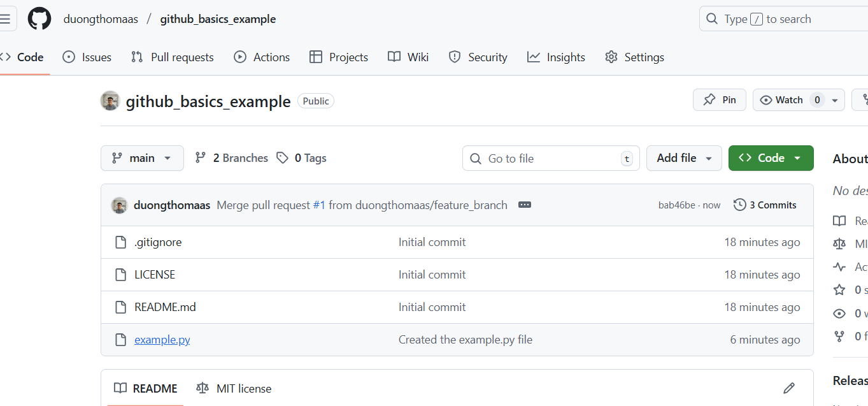Click the pencil edit README icon

point(789,388)
